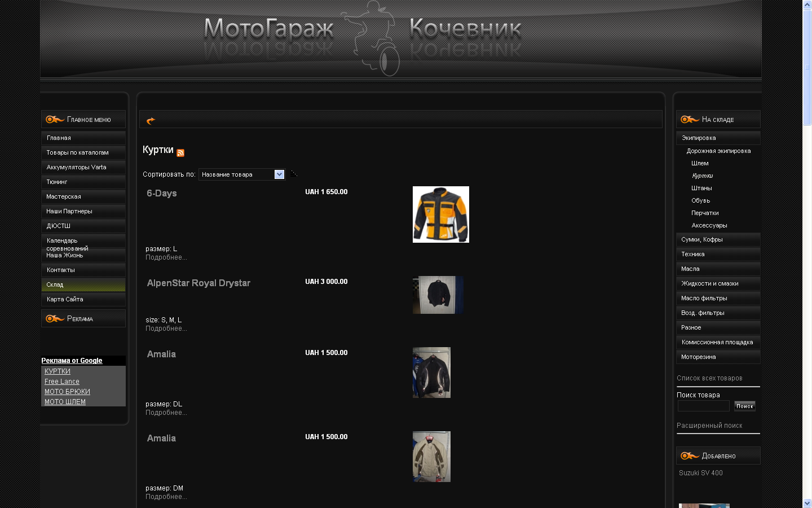Click the page scrollbar up arrow
This screenshot has height=508, width=812.
807,5
